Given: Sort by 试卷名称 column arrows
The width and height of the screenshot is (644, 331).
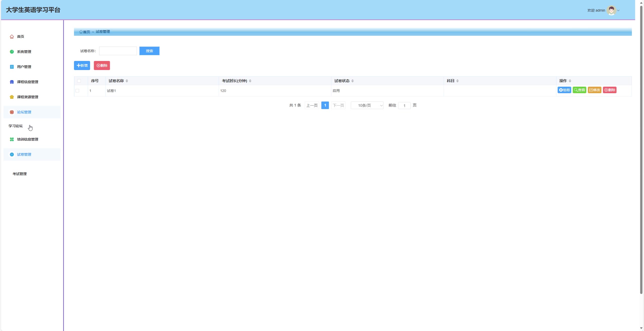Looking at the screenshot, I should 127,81.
